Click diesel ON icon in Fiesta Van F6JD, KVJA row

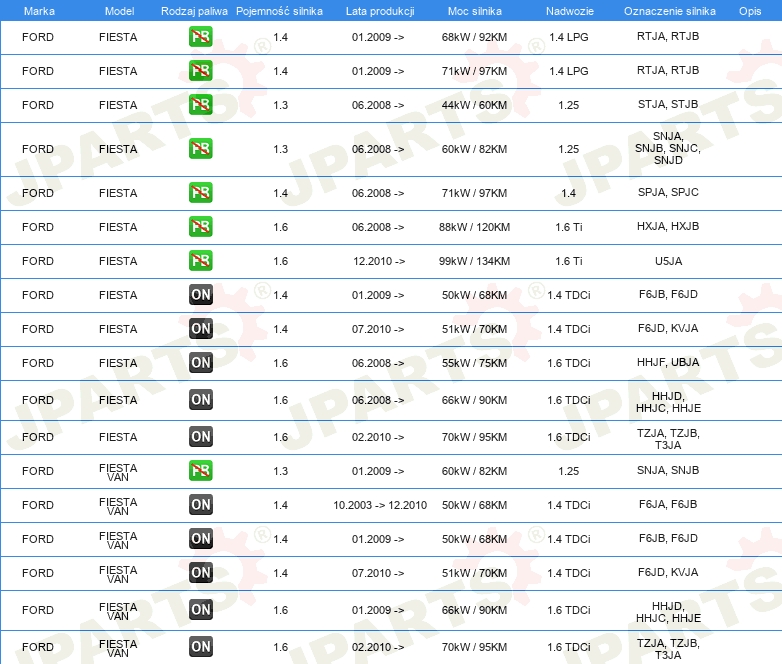pyautogui.click(x=200, y=572)
